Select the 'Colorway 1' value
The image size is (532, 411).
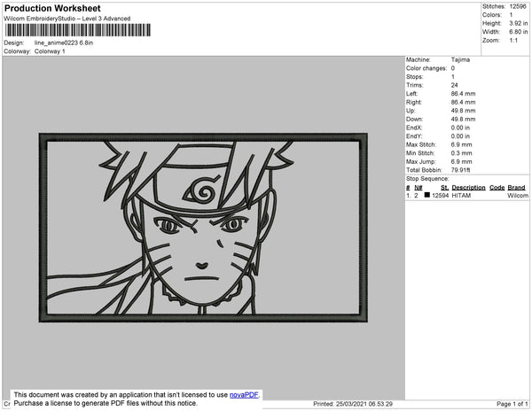[50, 51]
